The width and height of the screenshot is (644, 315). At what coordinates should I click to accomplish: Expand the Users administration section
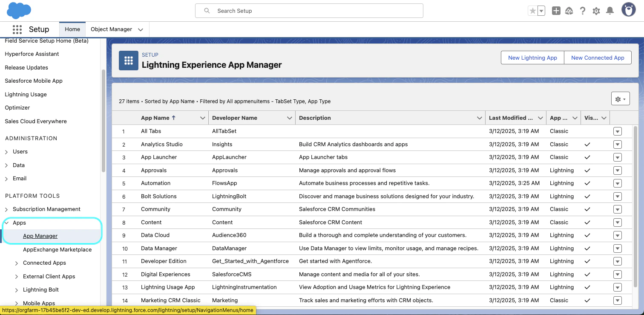tap(7, 151)
